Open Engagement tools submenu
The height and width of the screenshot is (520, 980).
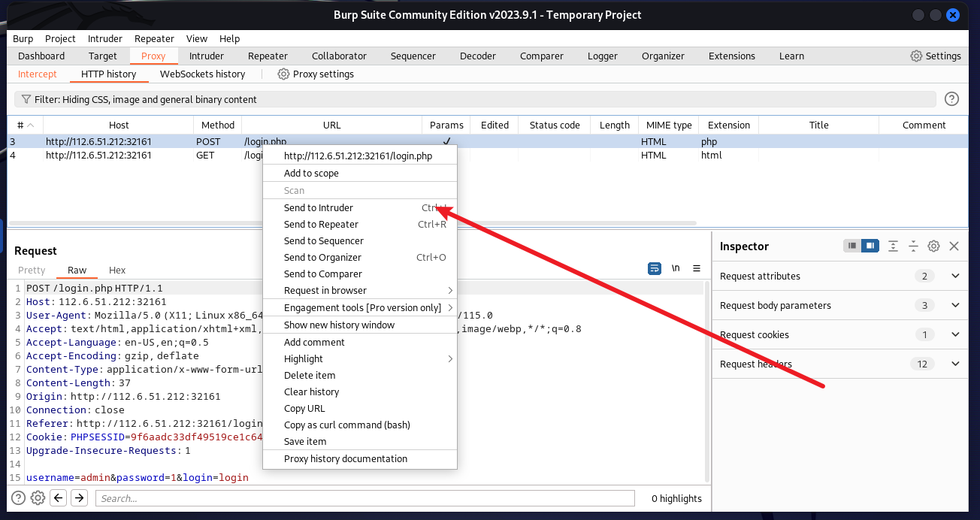pos(360,307)
